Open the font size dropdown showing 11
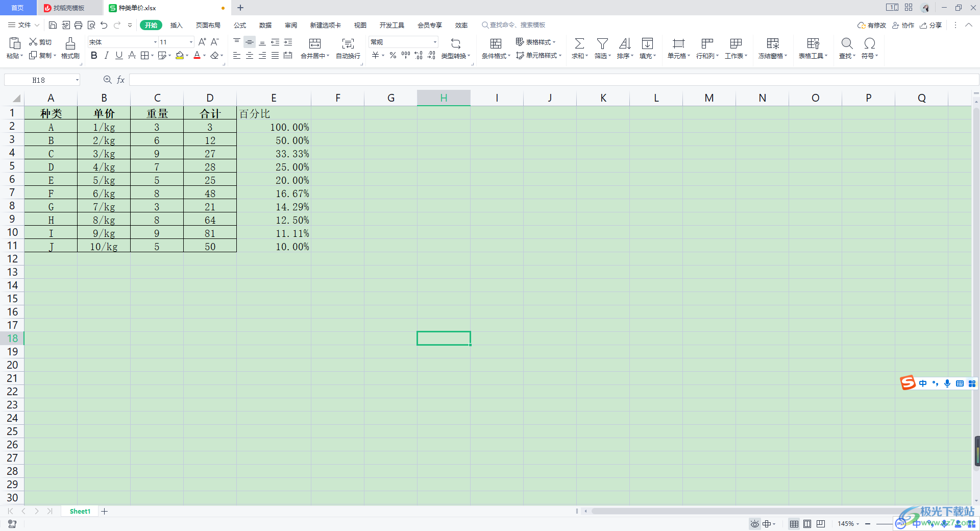Viewport: 980px width, 531px height. coord(191,42)
